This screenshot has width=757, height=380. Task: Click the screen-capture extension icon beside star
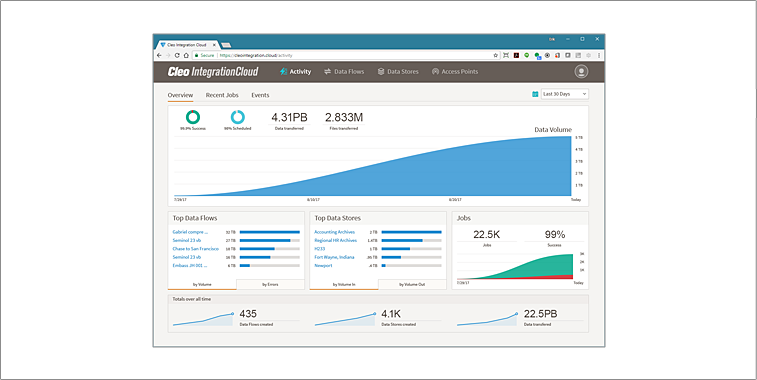[x=506, y=56]
